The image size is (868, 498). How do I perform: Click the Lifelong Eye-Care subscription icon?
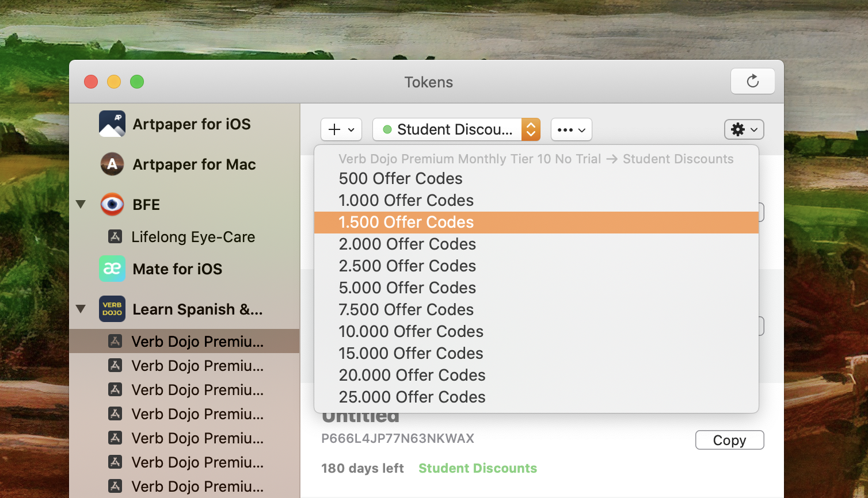[115, 236]
